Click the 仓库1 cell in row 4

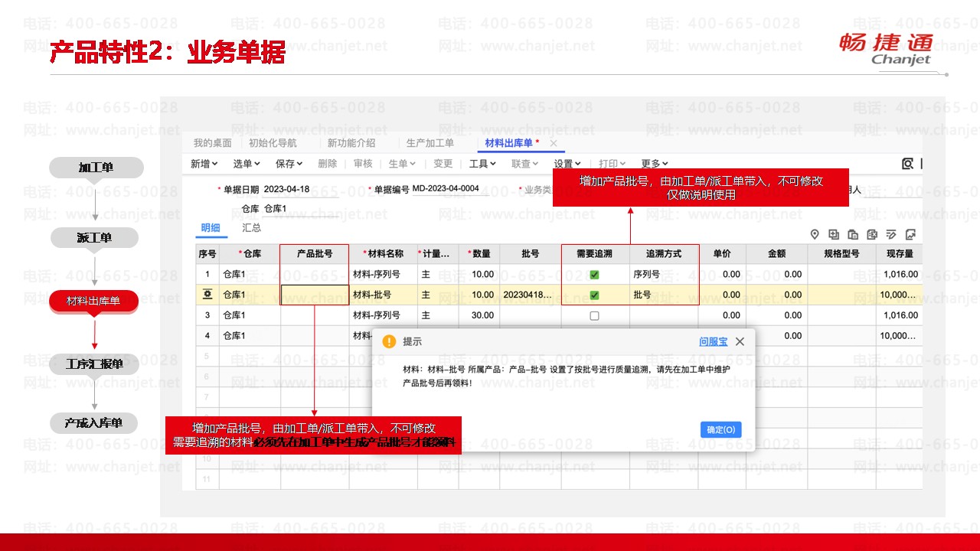click(x=250, y=336)
